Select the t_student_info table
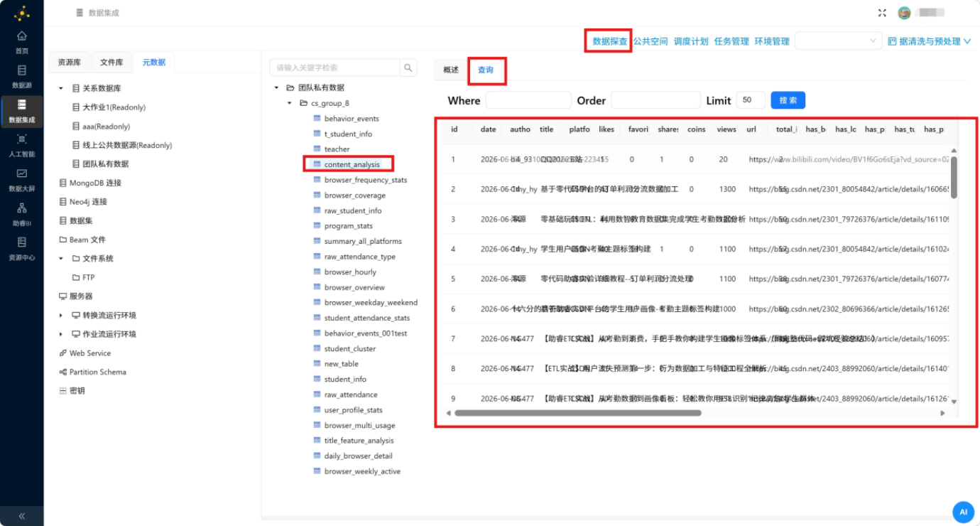Image resolution: width=980 pixels, height=526 pixels. point(348,134)
